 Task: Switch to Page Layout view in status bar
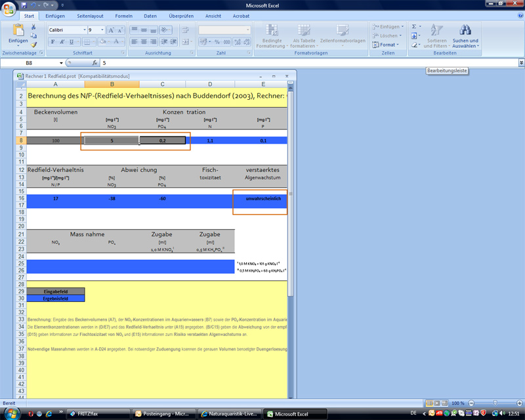(x=438, y=403)
